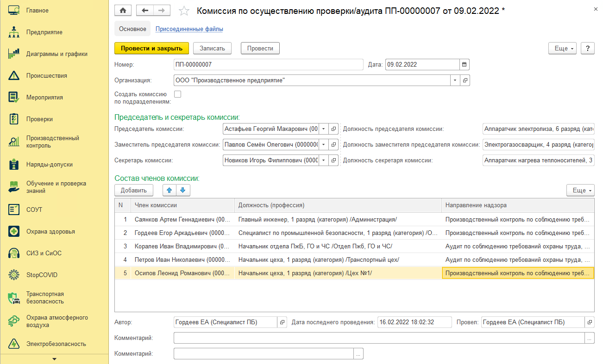
Task: Click the Дата последнего проведения field
Action: (414, 322)
